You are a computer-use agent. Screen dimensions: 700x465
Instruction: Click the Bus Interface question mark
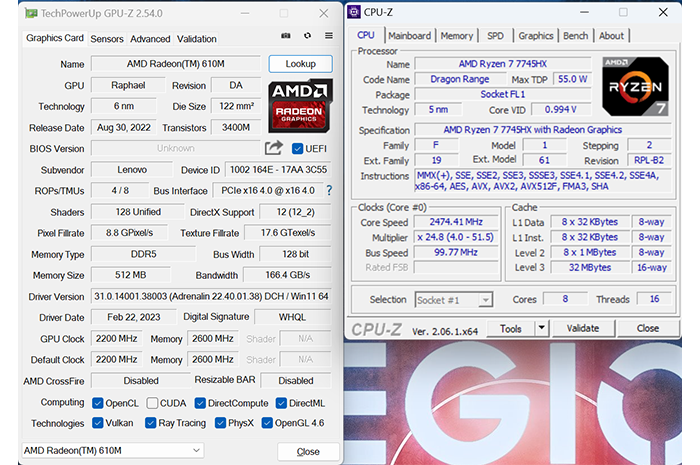(329, 191)
